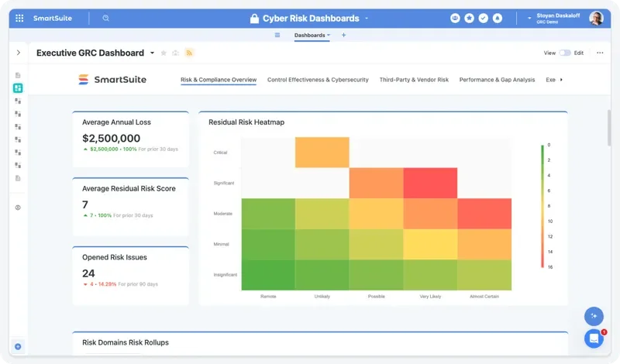Select the yellow Minimal / Very Likely heatmap cell

[430, 244]
